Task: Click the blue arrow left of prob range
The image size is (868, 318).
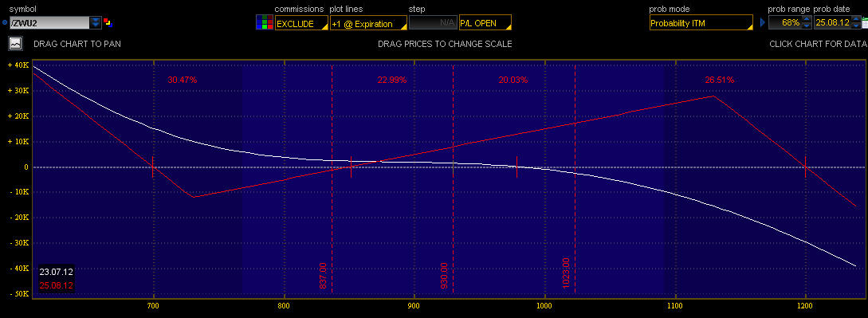Action: (763, 22)
